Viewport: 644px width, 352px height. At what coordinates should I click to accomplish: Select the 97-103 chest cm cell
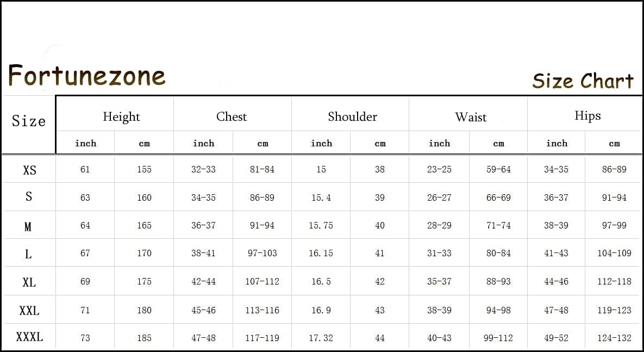(x=262, y=253)
